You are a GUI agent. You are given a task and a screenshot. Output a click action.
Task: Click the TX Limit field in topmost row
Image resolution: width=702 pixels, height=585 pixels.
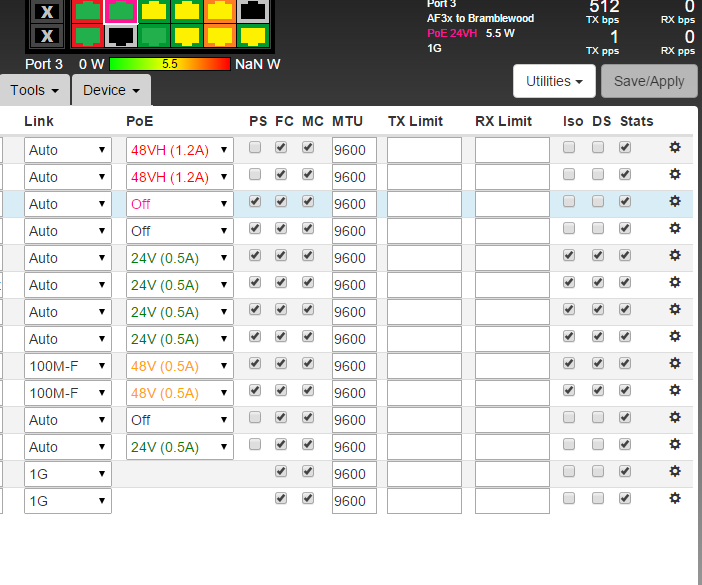pyautogui.click(x=424, y=150)
